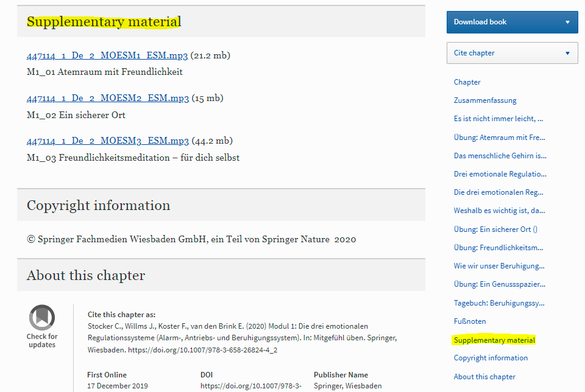Click 'M1_01 Atemraum mit Freundlichkeit' description
Screen dimensions: 585x392
pyautogui.click(x=105, y=72)
